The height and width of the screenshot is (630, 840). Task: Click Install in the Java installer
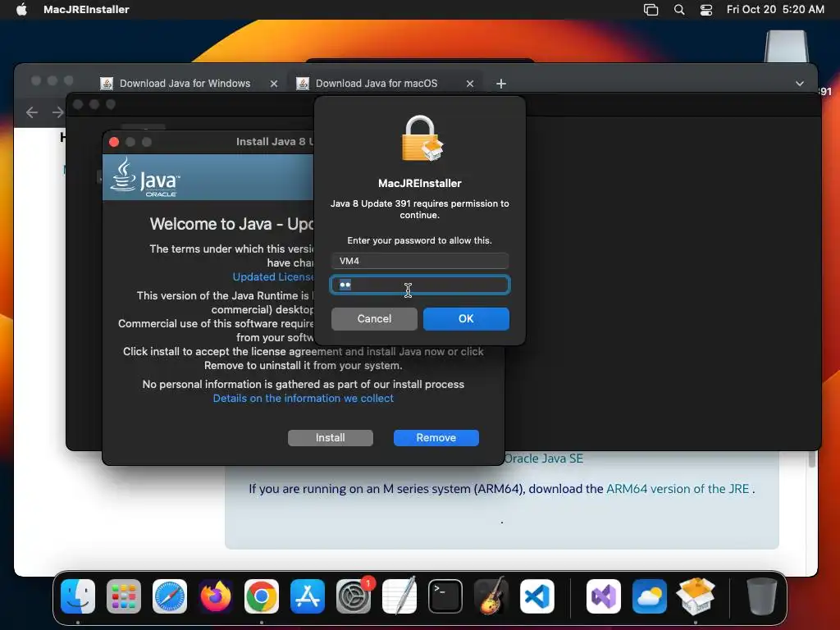330,438
